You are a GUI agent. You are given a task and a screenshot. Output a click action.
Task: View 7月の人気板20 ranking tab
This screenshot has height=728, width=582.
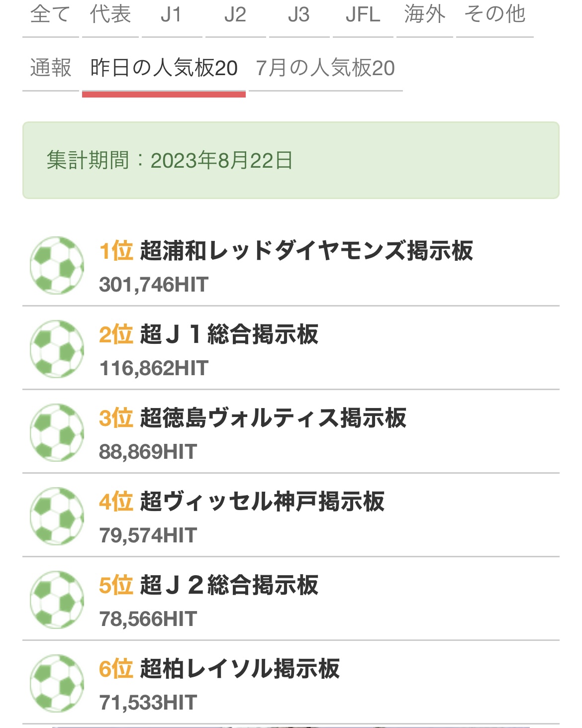coord(325,68)
